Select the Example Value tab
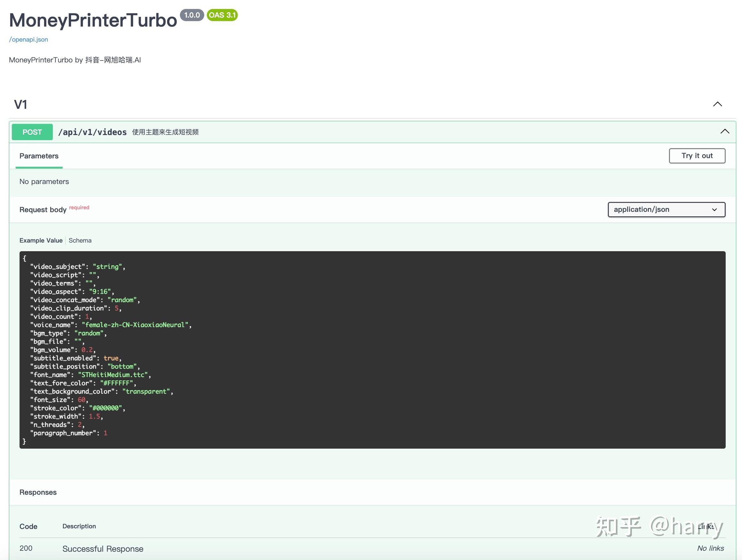 pos(41,240)
